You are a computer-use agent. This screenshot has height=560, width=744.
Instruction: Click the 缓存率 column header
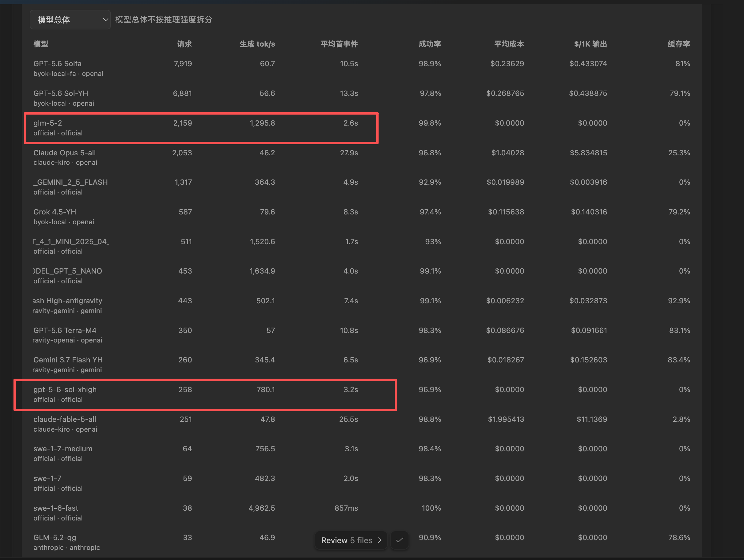coord(679,44)
